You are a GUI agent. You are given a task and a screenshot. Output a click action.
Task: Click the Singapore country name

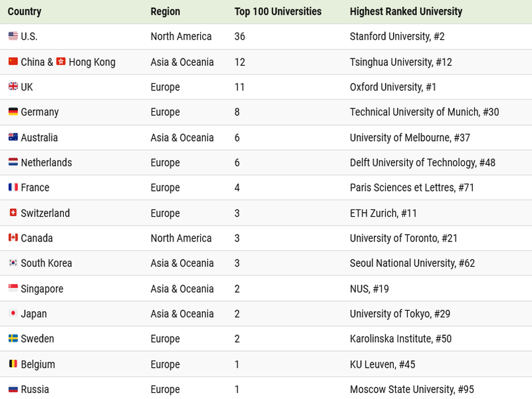pos(42,289)
